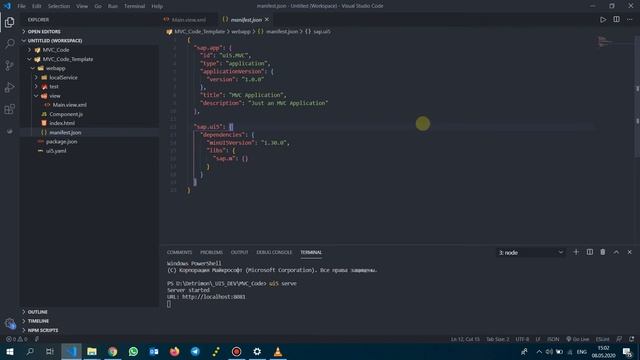Switch to the DEBUG CONSOLE tab
640x360 pixels.
[274, 252]
